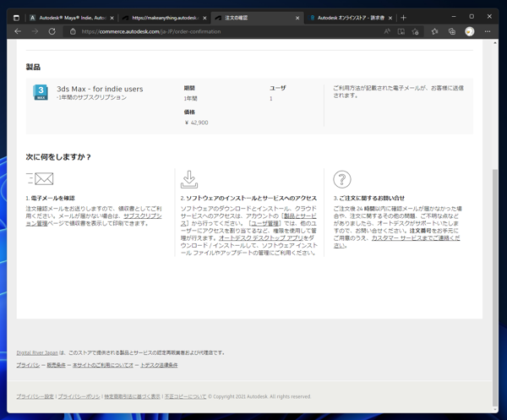Close the 注文の確認 tab
Image resolution: width=507 pixels, height=420 pixels.
(297, 18)
